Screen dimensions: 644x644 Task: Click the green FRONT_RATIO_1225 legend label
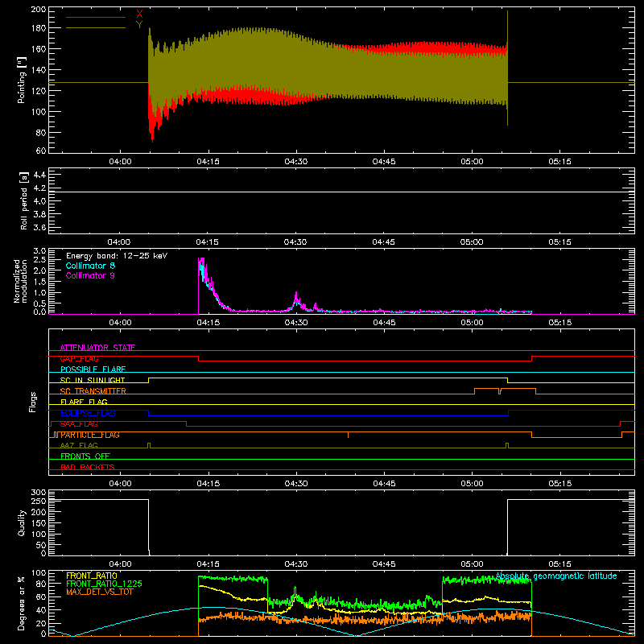104,584
